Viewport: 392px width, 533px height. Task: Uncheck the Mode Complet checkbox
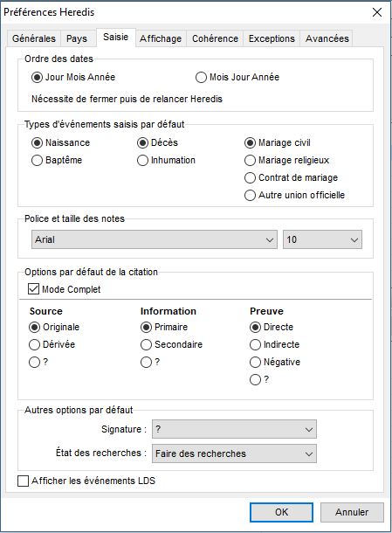click(x=33, y=289)
